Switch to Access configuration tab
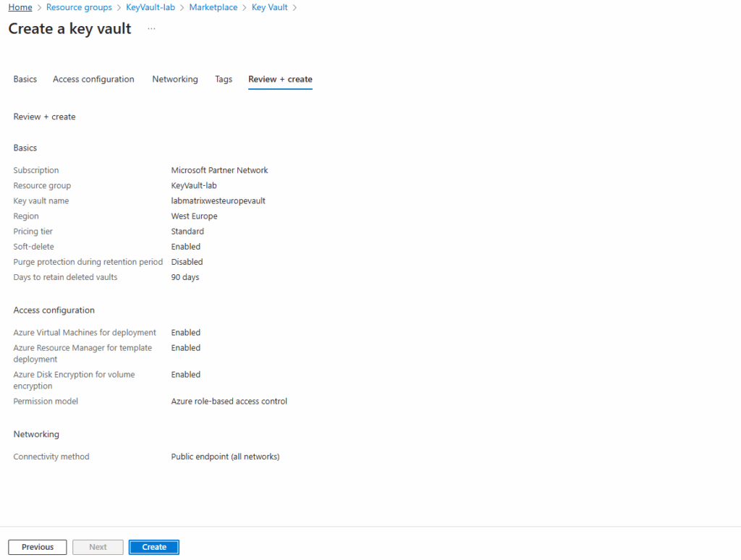The height and width of the screenshot is (560, 741). pos(93,79)
